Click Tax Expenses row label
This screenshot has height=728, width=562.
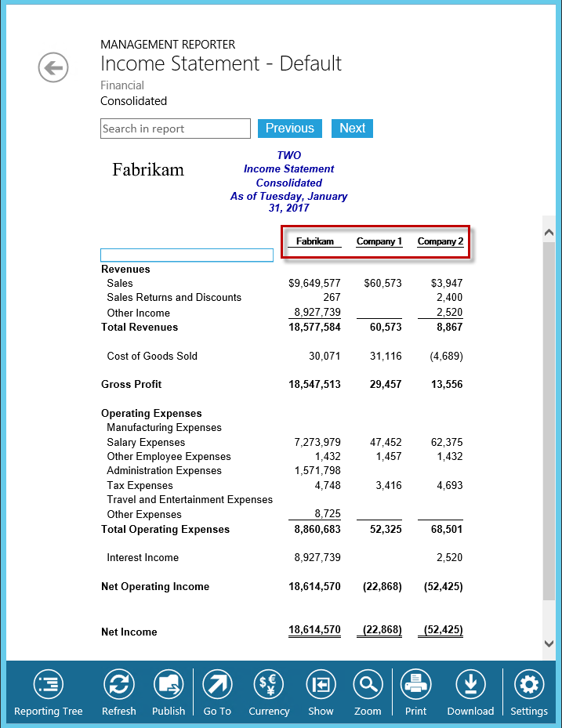(x=140, y=485)
